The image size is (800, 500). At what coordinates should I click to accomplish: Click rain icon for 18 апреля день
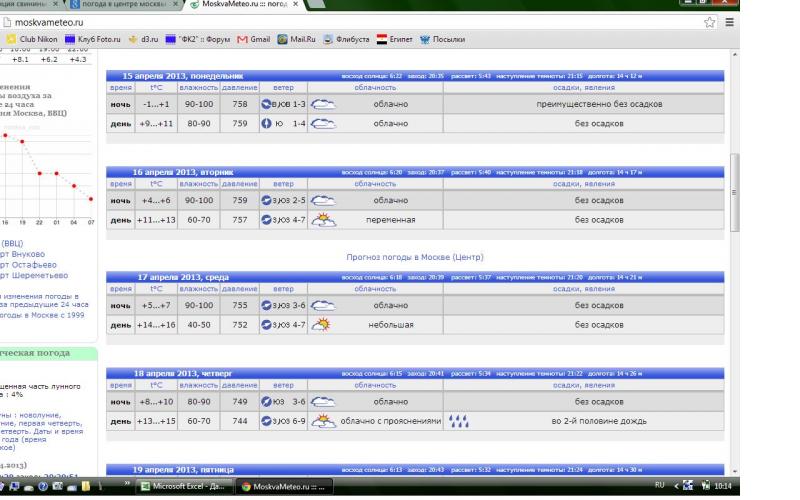click(458, 421)
